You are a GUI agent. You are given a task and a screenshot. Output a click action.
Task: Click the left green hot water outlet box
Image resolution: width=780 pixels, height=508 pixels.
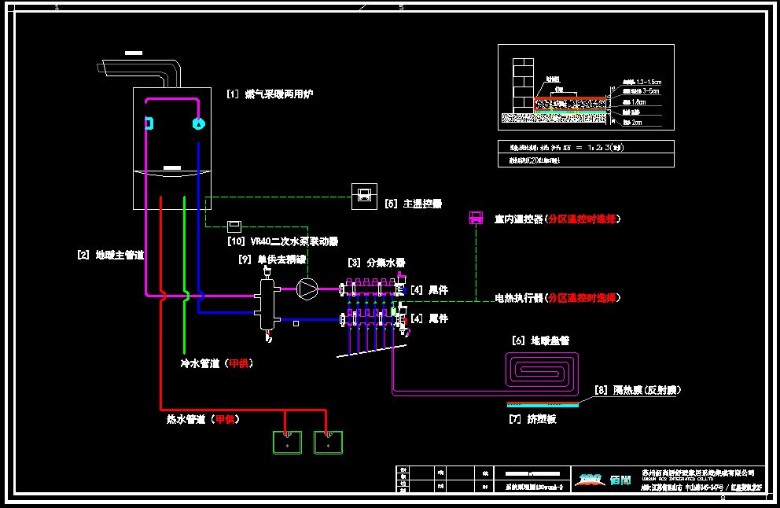[287, 440]
